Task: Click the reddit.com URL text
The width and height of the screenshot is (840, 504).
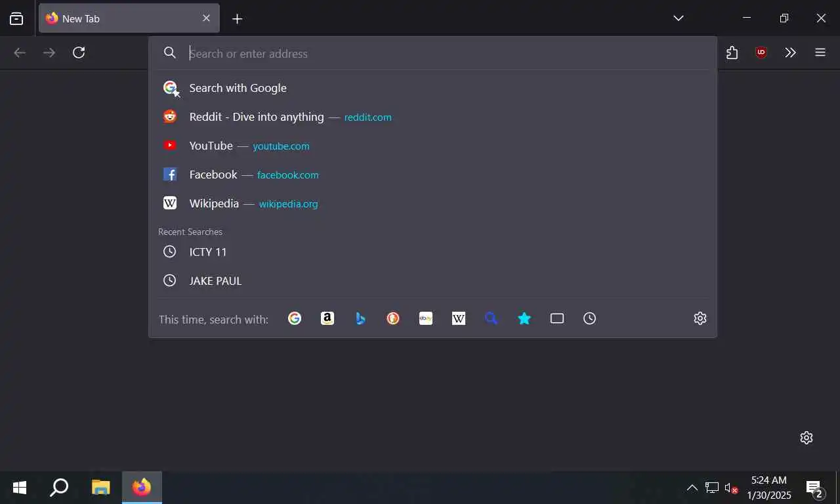Action: click(367, 117)
